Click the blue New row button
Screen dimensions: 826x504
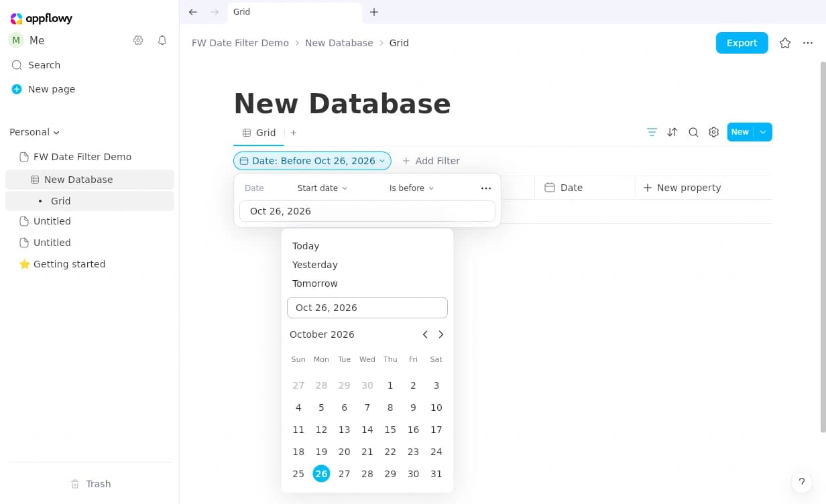coord(740,132)
